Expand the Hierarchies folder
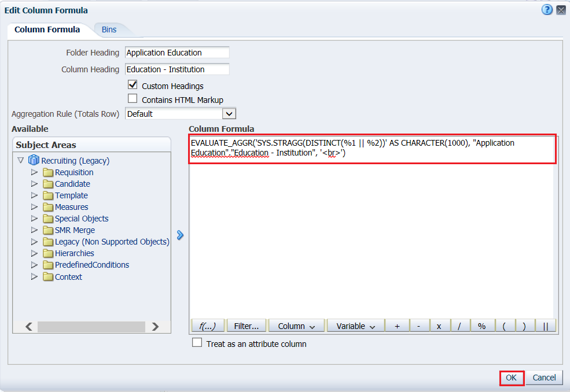Viewport: 570px width, 392px height. tap(34, 253)
